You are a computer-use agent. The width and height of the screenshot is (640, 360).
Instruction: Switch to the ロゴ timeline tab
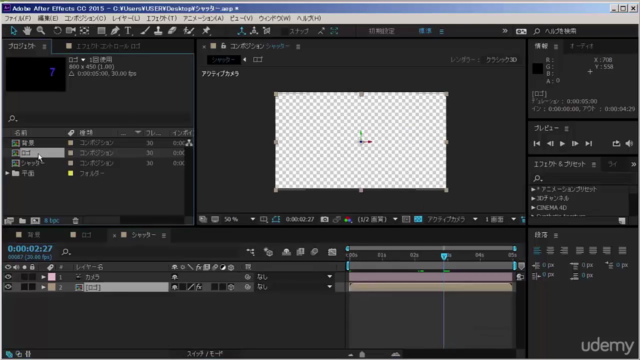point(86,235)
